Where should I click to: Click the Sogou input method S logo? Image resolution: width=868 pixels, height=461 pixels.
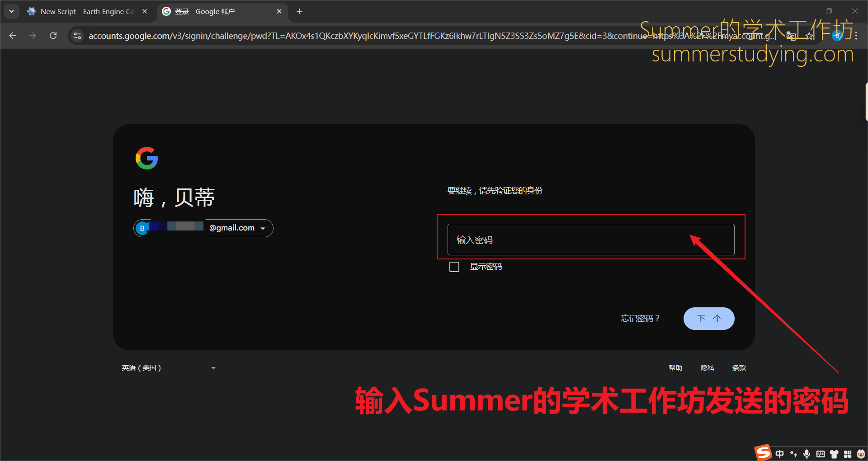764,452
